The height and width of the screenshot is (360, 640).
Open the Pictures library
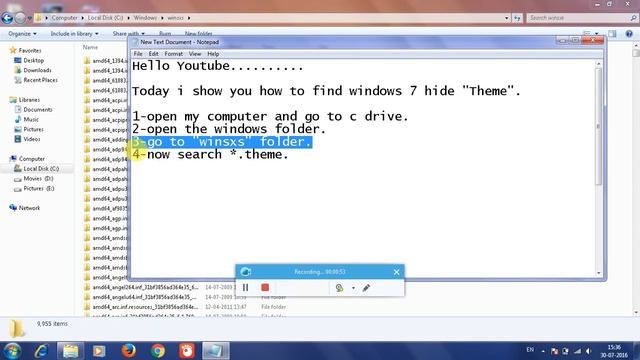tap(33, 129)
